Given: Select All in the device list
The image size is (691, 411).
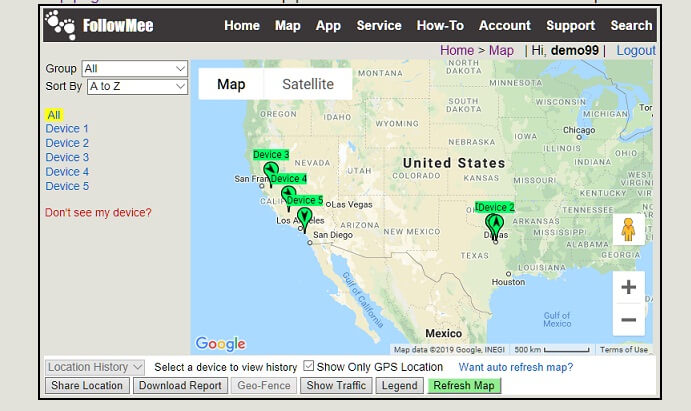Looking at the screenshot, I should [x=54, y=115].
